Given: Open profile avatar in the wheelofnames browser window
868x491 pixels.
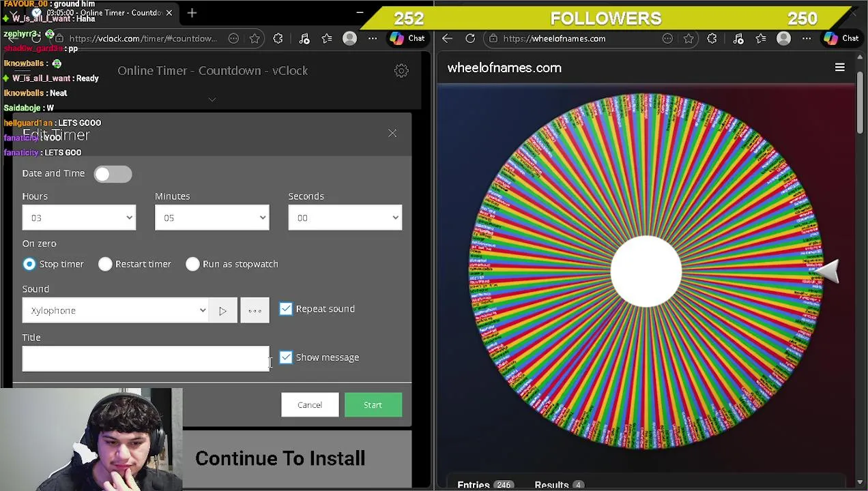Looking at the screenshot, I should pyautogui.click(x=783, y=38).
